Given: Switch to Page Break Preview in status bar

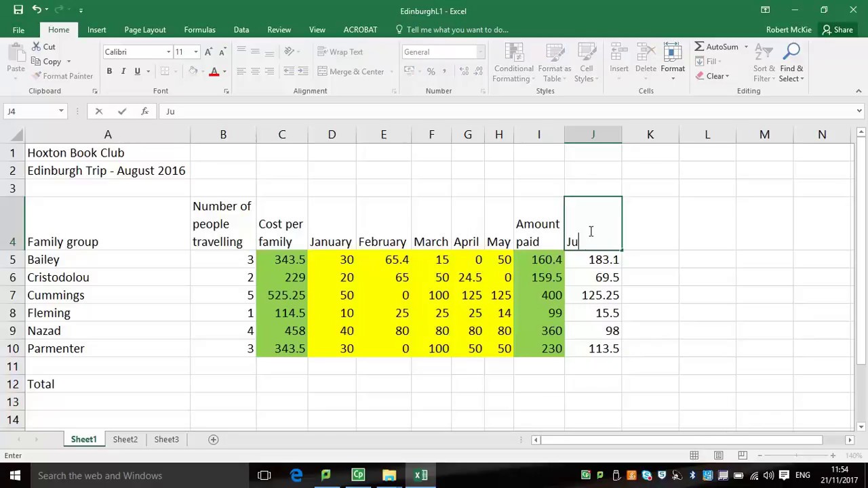Looking at the screenshot, I should (x=743, y=455).
